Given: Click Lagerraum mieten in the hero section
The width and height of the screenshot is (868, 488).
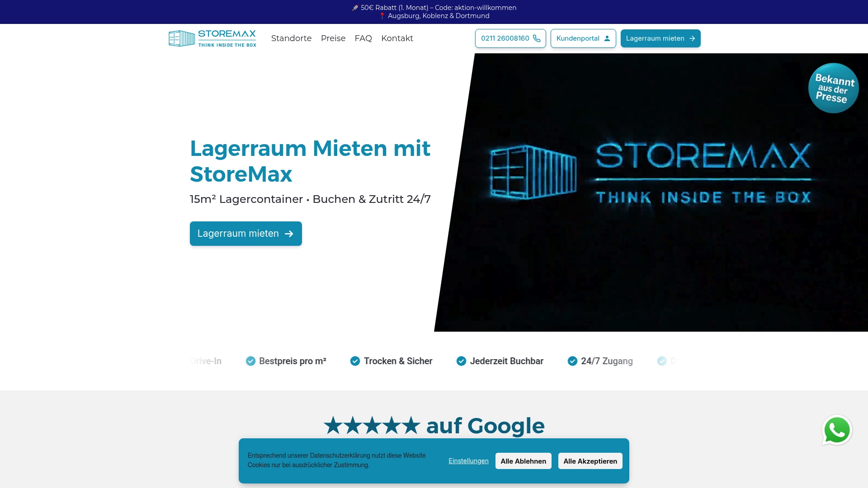Looking at the screenshot, I should [x=245, y=234].
